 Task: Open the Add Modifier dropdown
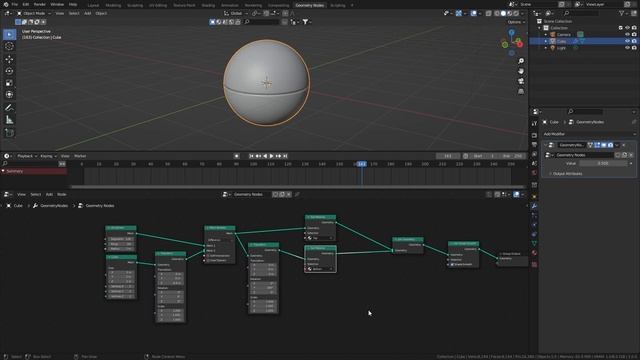click(x=588, y=134)
